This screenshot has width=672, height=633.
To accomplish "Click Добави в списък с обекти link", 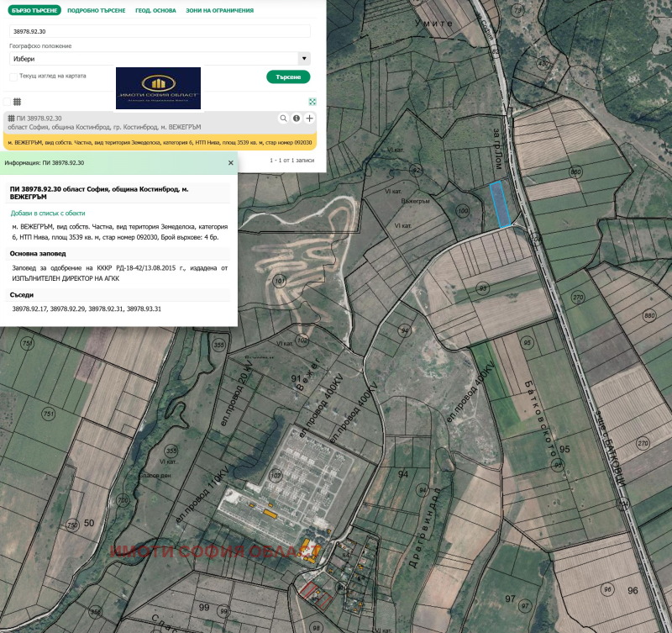I will [48, 214].
